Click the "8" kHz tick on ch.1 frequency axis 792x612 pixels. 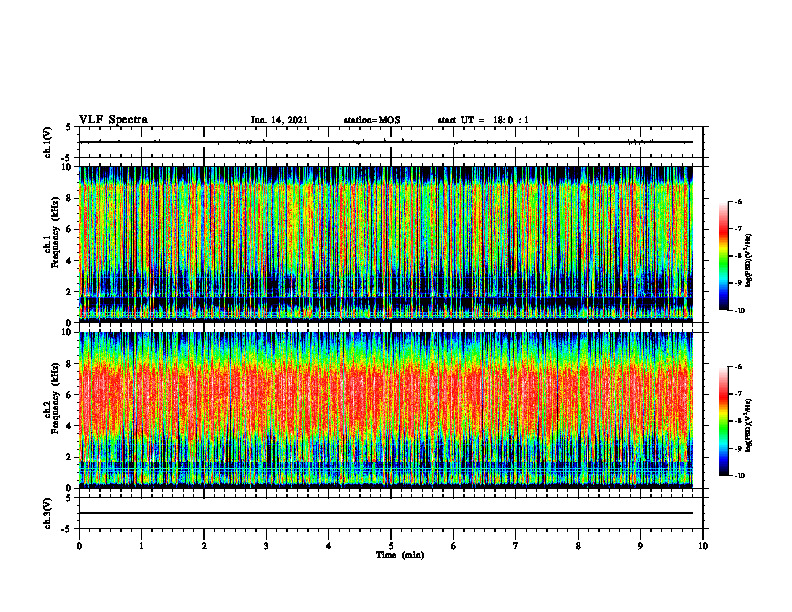point(69,198)
